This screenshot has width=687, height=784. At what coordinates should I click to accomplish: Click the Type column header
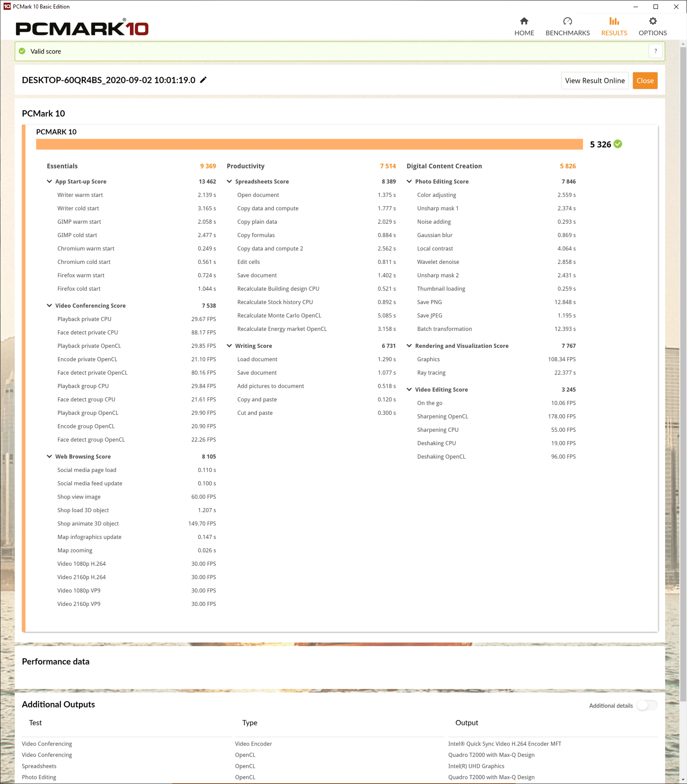(250, 723)
